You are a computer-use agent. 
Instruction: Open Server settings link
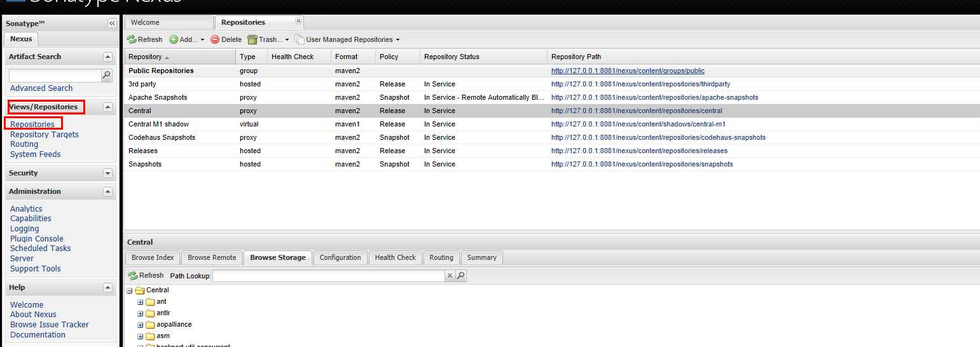tap(22, 259)
